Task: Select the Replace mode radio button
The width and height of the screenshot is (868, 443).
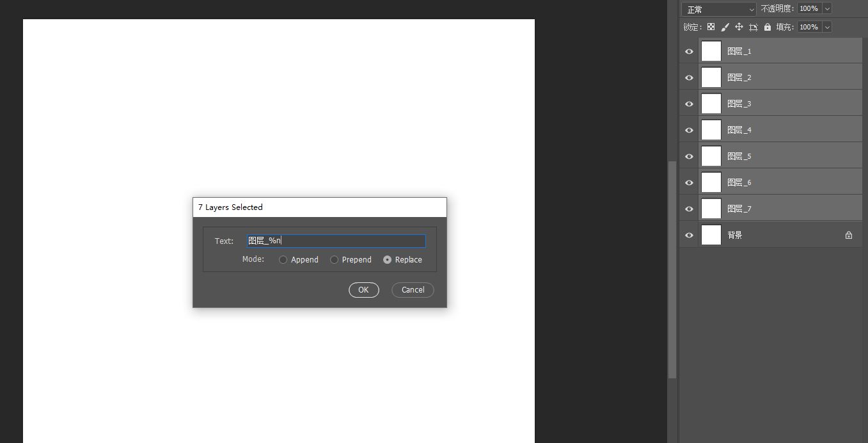Action: coord(388,260)
